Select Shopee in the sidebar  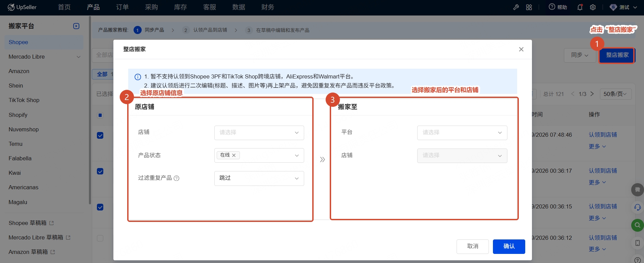tap(44, 42)
